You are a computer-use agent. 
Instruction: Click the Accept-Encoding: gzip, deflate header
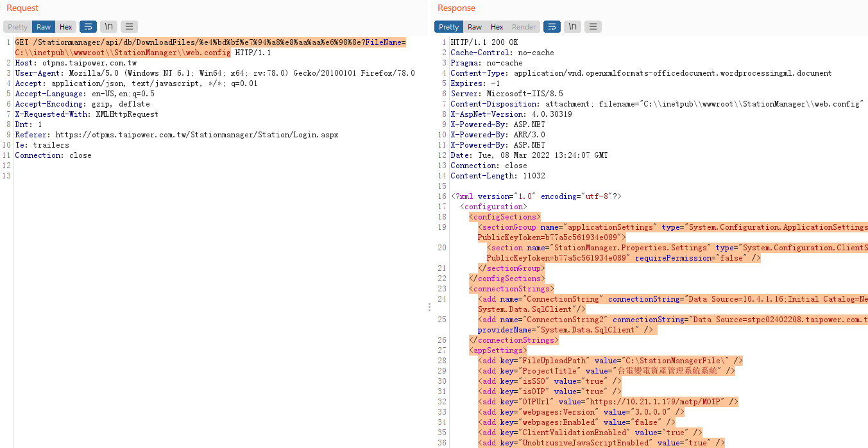(x=82, y=104)
